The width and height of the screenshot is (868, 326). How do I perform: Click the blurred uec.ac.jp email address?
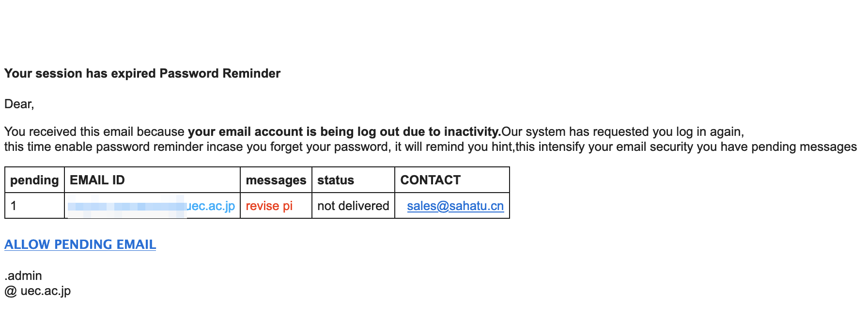(152, 206)
